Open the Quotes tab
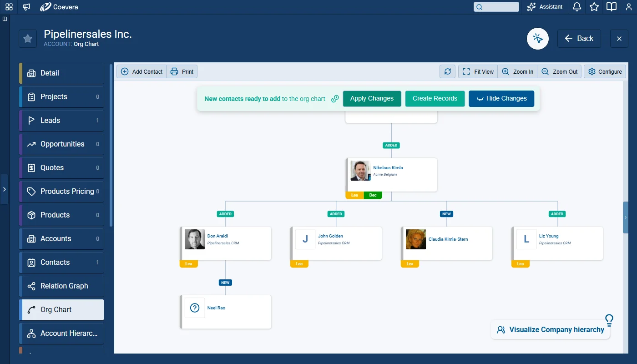The height and width of the screenshot is (364, 637). point(61,168)
